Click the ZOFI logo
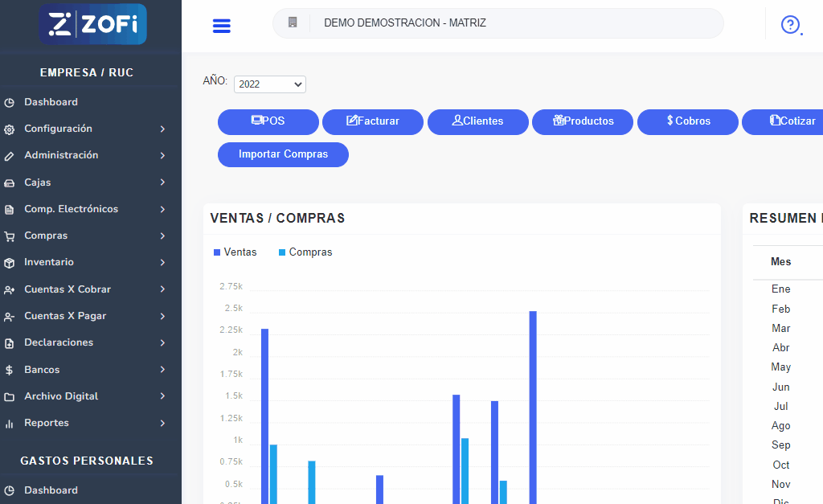The height and width of the screenshot is (504, 823). (92, 24)
